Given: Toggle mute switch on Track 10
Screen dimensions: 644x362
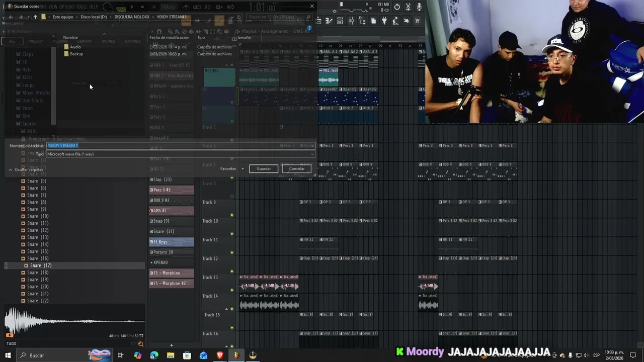Looking at the screenshot, I should point(232,234).
